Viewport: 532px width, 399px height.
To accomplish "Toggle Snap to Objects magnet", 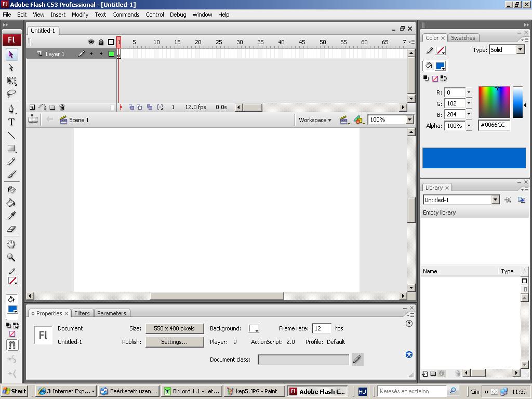I will tap(12, 345).
